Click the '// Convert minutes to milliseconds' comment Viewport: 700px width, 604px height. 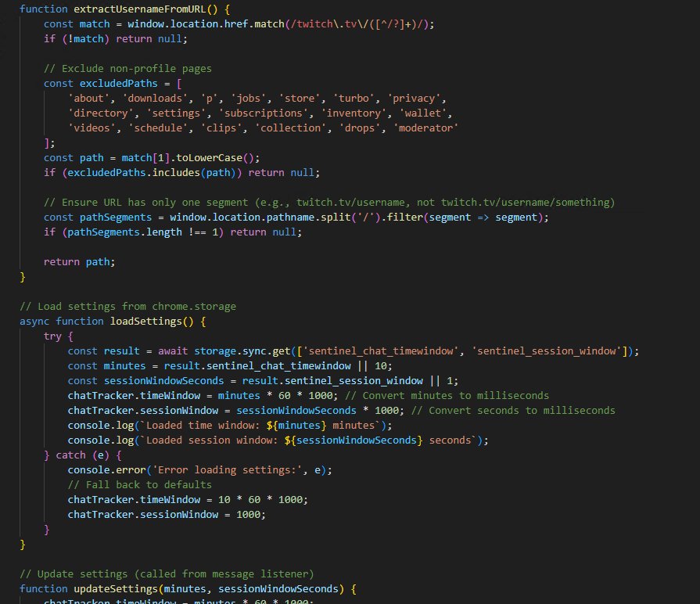[x=447, y=396]
